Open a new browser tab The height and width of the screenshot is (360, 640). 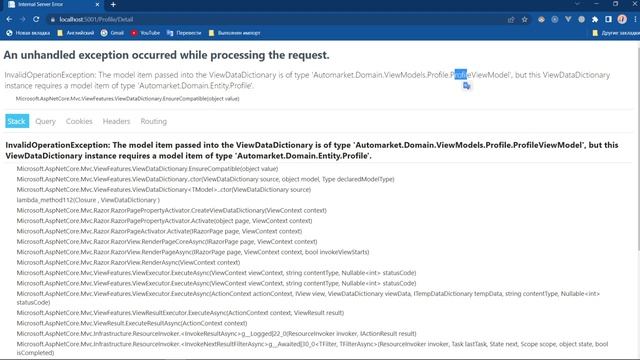(113, 4)
